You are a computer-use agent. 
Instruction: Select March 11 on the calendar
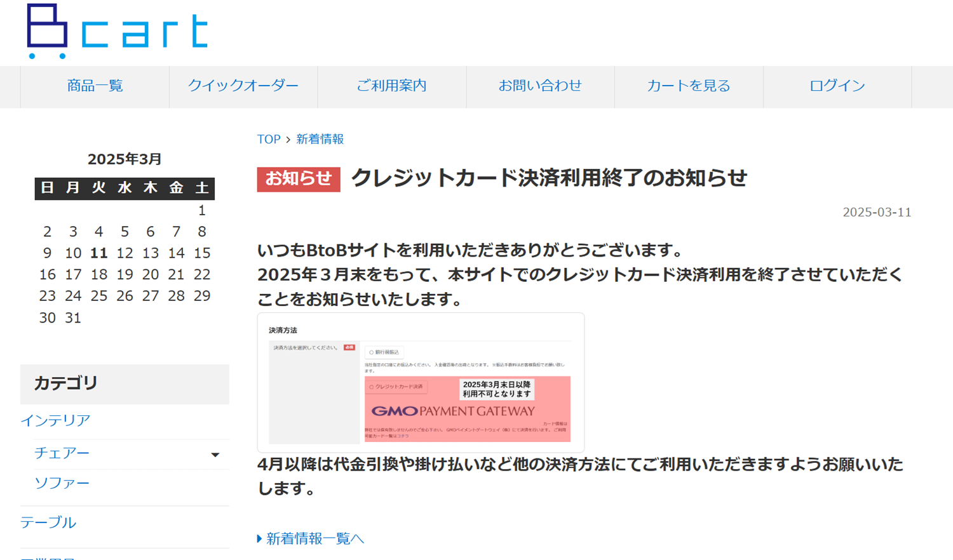(x=98, y=253)
